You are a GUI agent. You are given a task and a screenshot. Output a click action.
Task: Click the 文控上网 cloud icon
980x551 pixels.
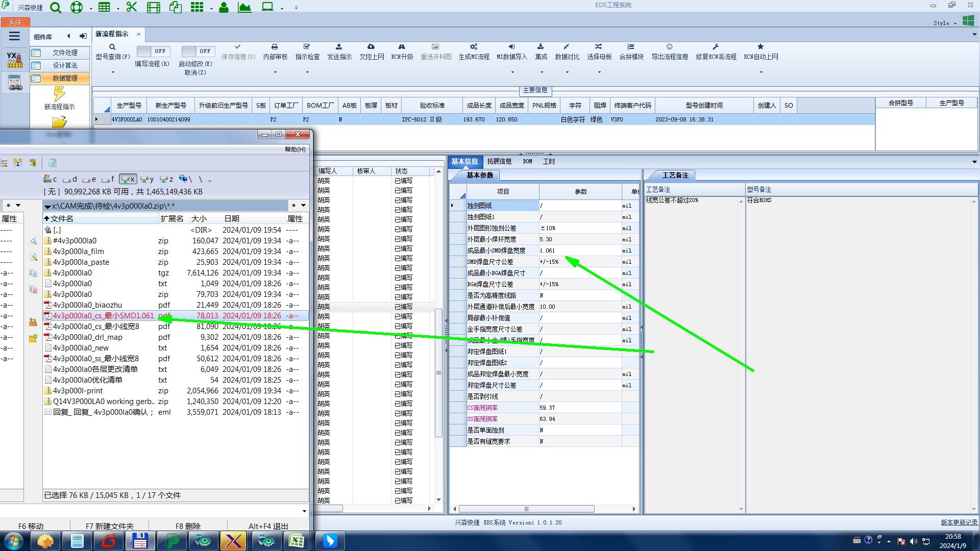click(x=371, y=47)
